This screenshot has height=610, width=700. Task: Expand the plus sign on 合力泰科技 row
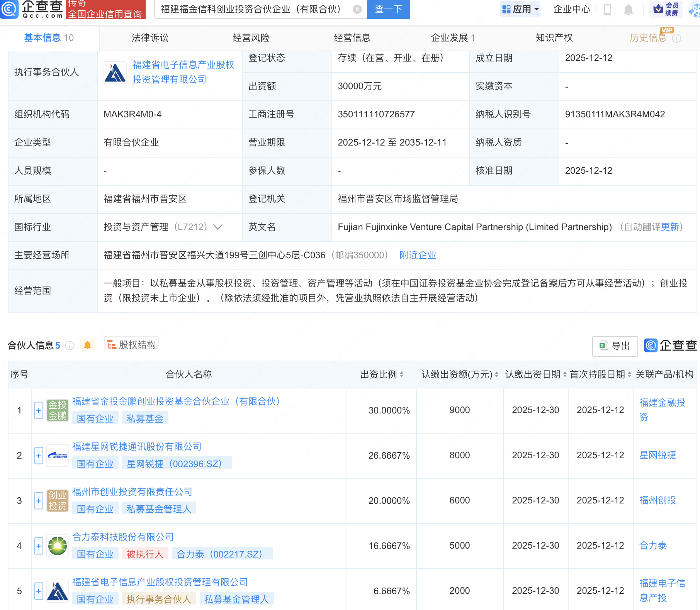(39, 546)
